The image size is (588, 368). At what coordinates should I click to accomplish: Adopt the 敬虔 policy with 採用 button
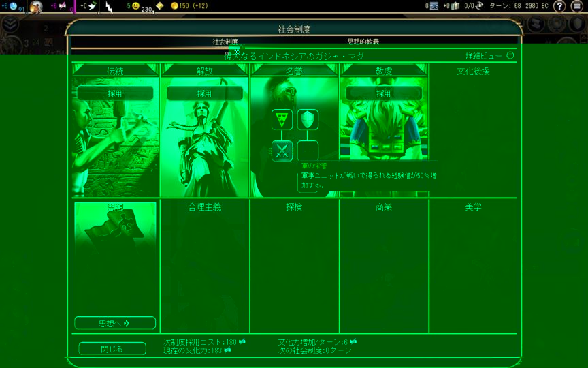(x=384, y=93)
